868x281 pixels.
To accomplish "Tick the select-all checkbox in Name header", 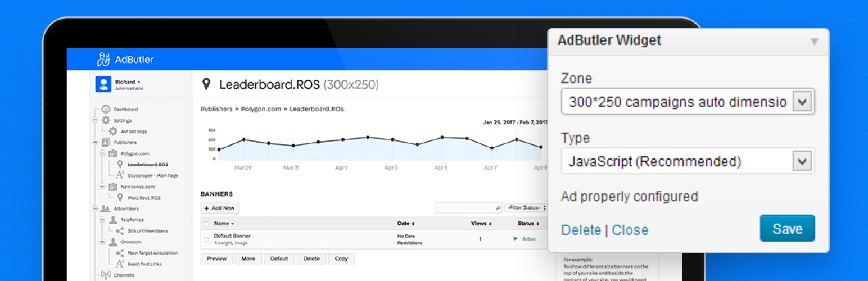I will pos(206,224).
